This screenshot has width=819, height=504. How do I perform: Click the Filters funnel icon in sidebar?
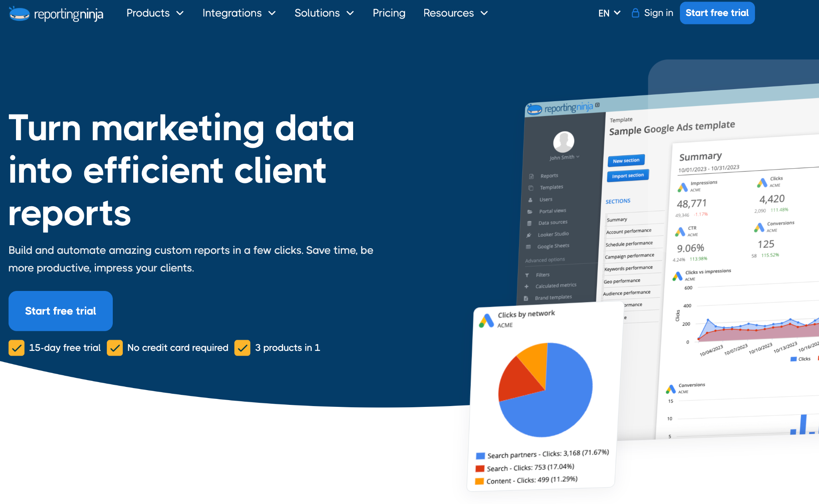tap(527, 275)
